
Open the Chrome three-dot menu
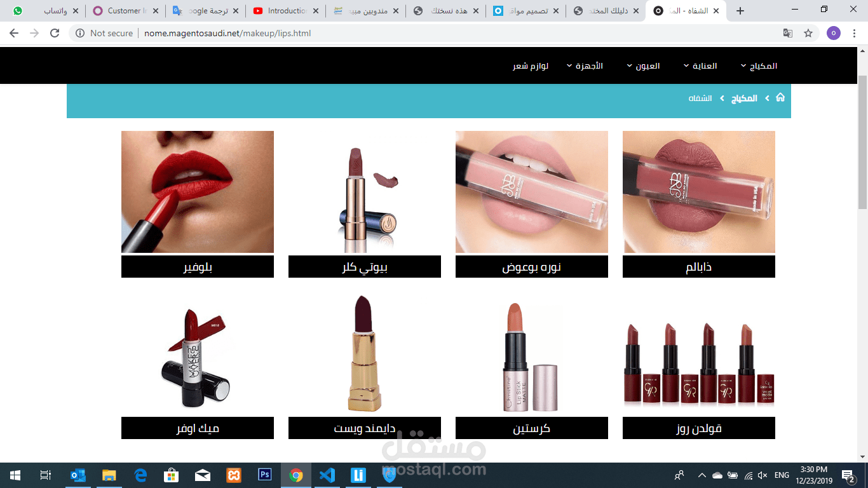855,33
